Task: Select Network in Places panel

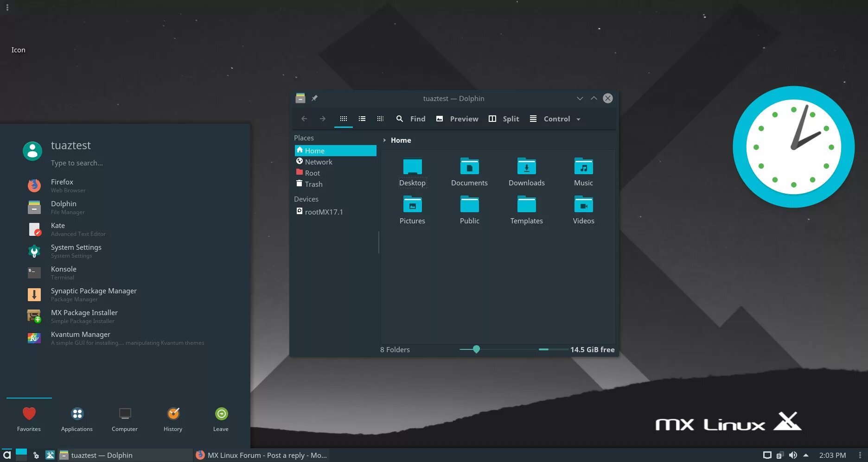Action: pyautogui.click(x=335, y=162)
